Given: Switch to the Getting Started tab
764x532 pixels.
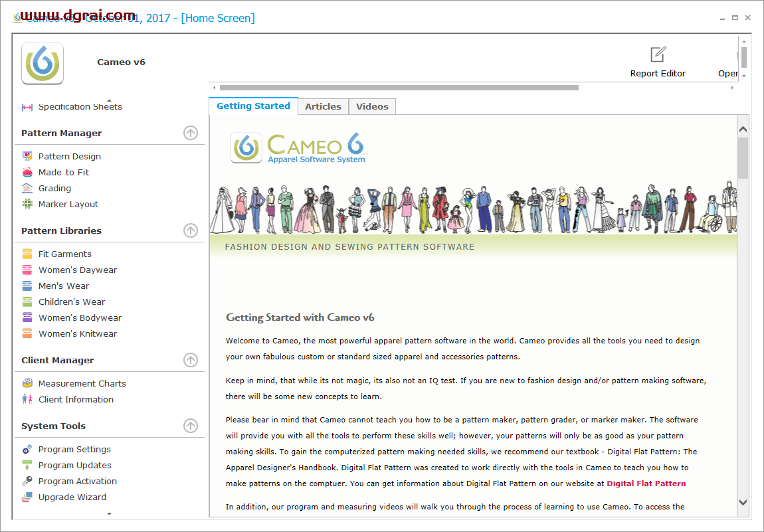Looking at the screenshot, I should (x=253, y=106).
